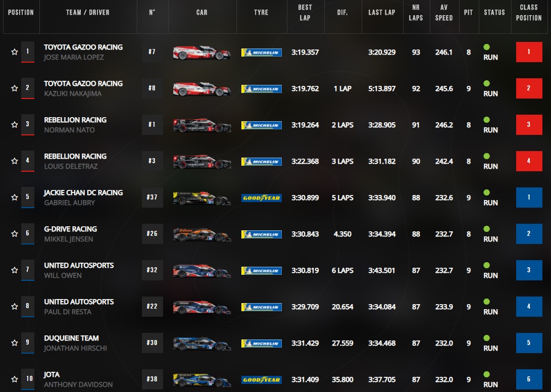Click gap value 27.559

click(x=342, y=343)
